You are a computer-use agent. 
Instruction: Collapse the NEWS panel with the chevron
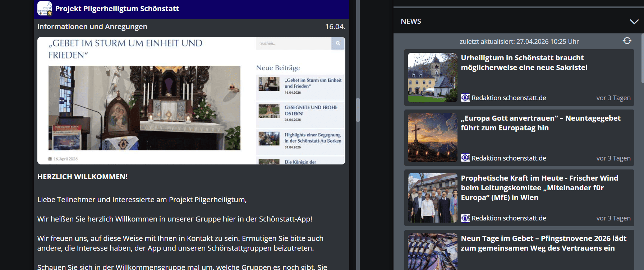coord(634,22)
